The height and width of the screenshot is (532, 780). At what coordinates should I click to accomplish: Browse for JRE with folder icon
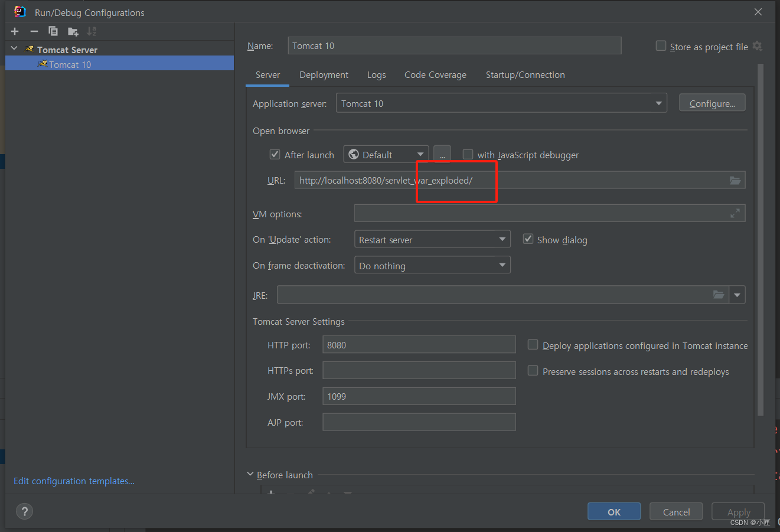(719, 294)
